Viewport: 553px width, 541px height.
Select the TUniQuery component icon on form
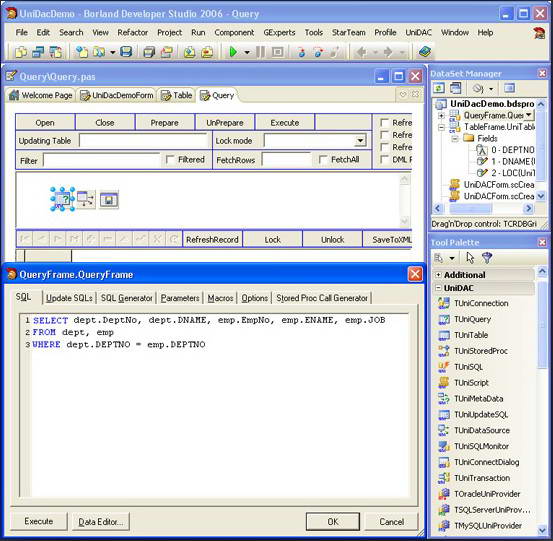(63, 199)
